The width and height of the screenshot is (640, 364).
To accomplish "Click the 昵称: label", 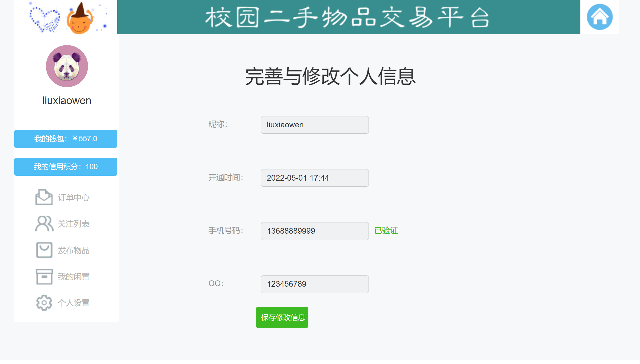I will [218, 124].
